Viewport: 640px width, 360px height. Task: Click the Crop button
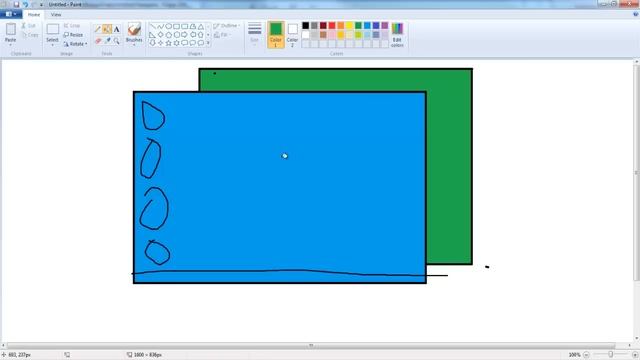coord(72,26)
